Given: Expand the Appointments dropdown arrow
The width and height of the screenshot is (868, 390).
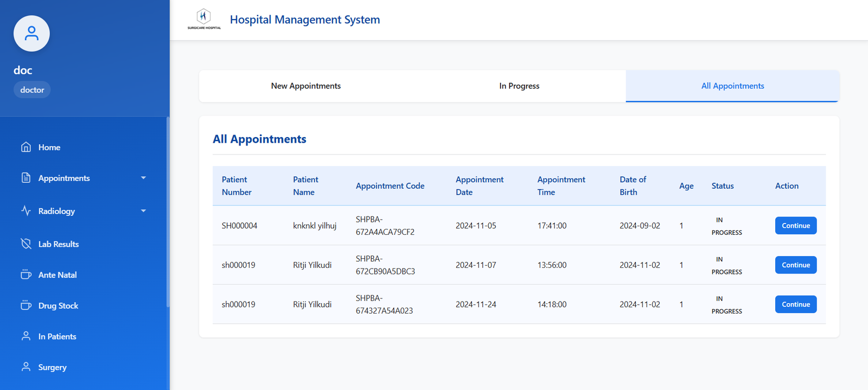Looking at the screenshot, I should pyautogui.click(x=143, y=178).
